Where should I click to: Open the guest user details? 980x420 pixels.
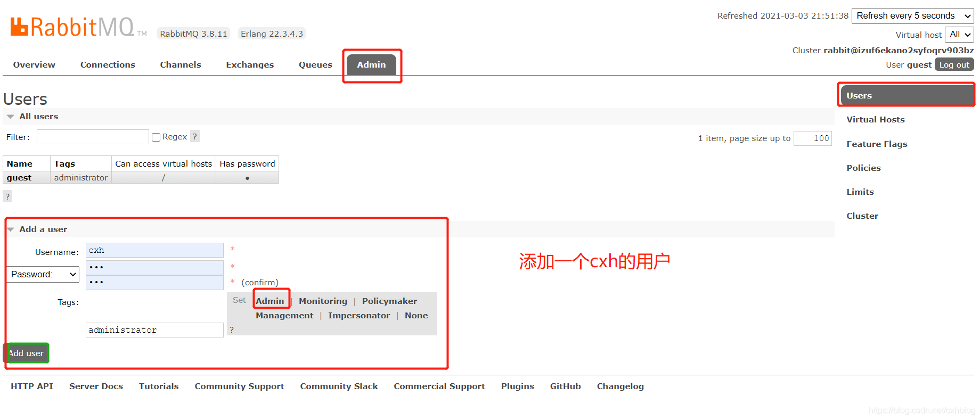pos(19,178)
